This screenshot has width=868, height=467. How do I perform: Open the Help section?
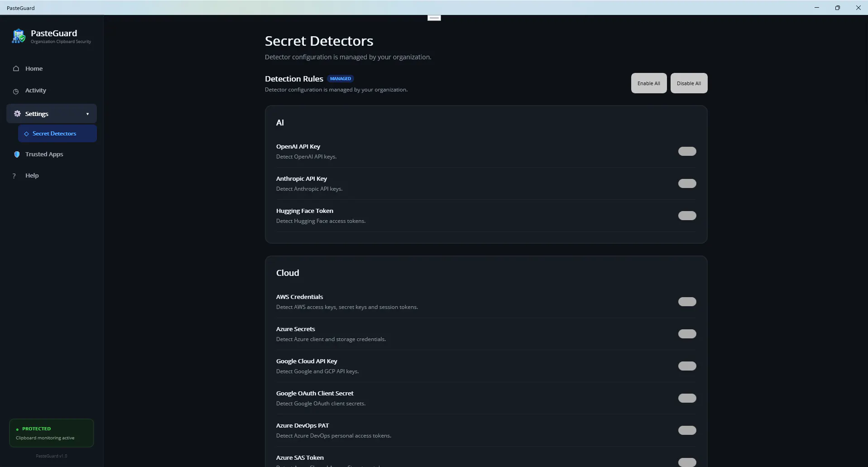(52, 175)
